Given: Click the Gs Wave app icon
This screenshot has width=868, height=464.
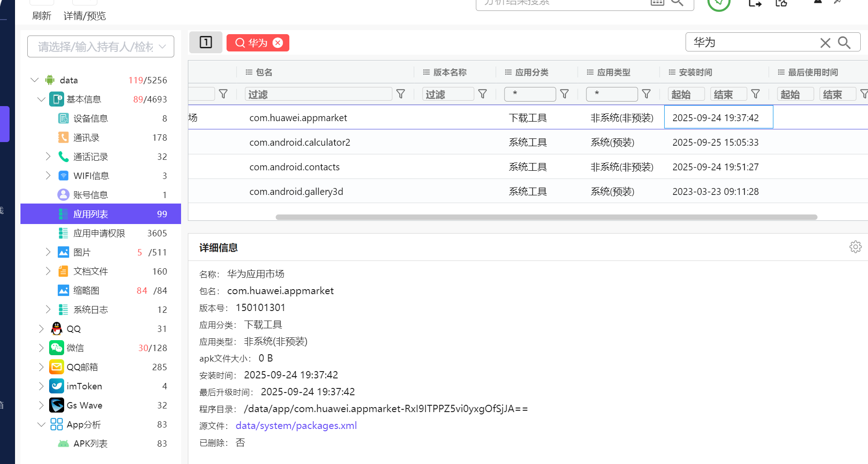Looking at the screenshot, I should point(56,405).
